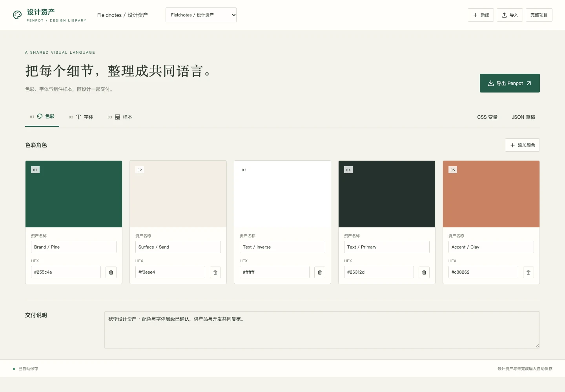Click the 设计资产与未完成输入自动保存 footer note
This screenshot has height=392, width=565.
[x=525, y=369]
